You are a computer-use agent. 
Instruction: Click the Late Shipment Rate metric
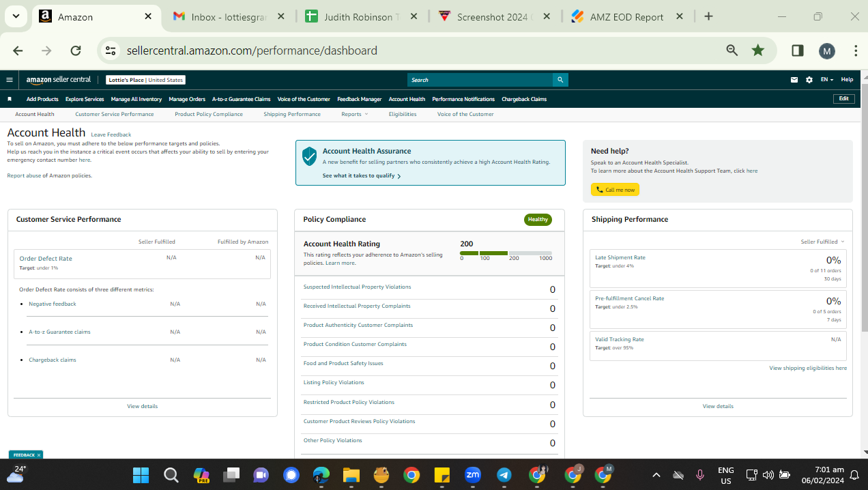(x=718, y=269)
